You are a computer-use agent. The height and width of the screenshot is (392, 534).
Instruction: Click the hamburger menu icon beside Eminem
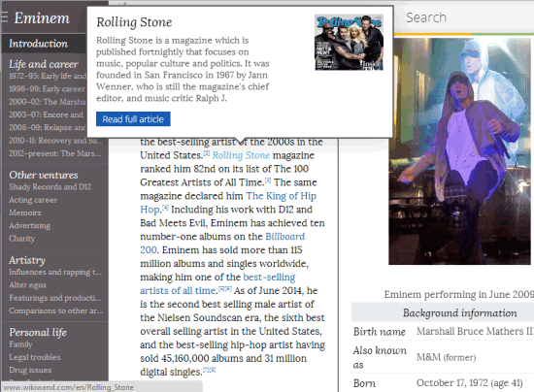click(4, 17)
